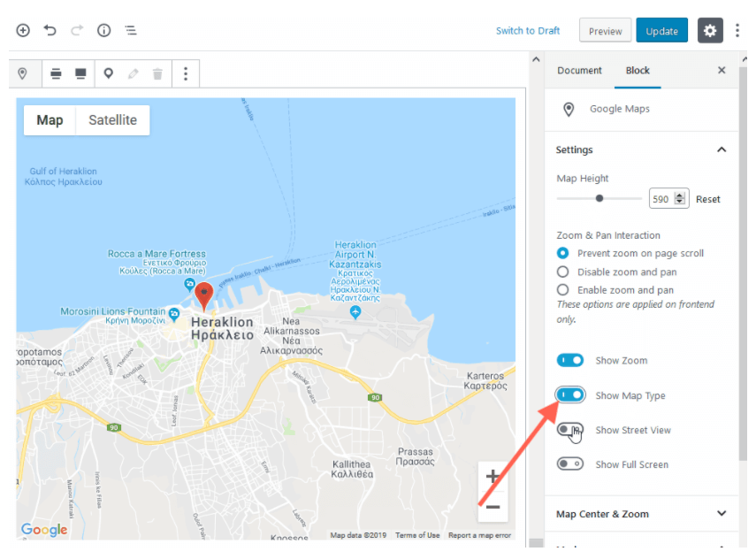This screenshot has height=559, width=756.
Task: Click the airport icon on the map
Action: pos(355,312)
